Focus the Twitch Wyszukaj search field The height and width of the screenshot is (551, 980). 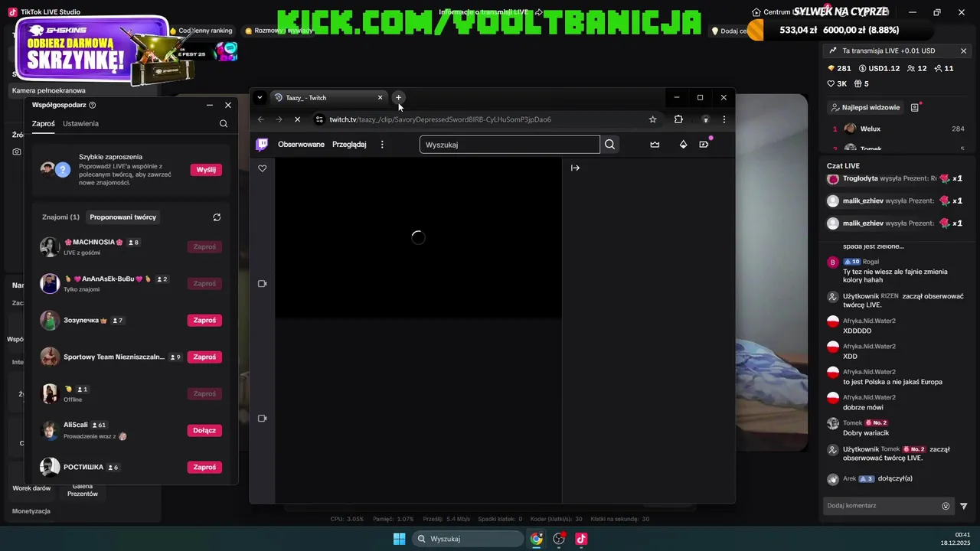(x=509, y=144)
